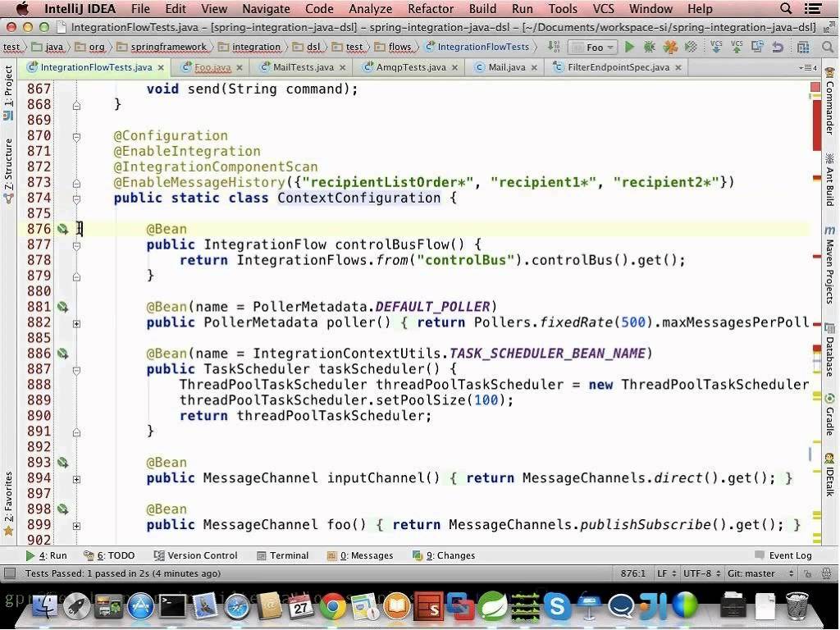Viewport: 840px width, 630px height.
Task: Open the Refactor menu
Action: coord(430,8)
